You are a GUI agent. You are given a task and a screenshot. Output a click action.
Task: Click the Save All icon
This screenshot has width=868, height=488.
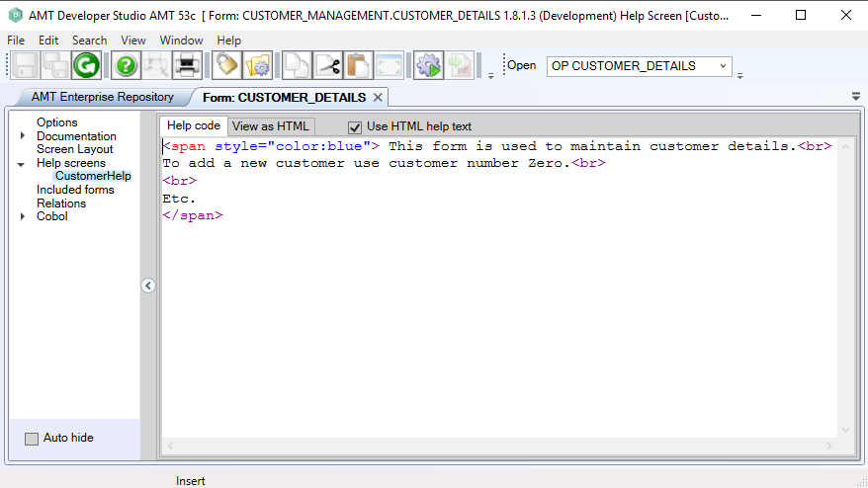pos(55,66)
